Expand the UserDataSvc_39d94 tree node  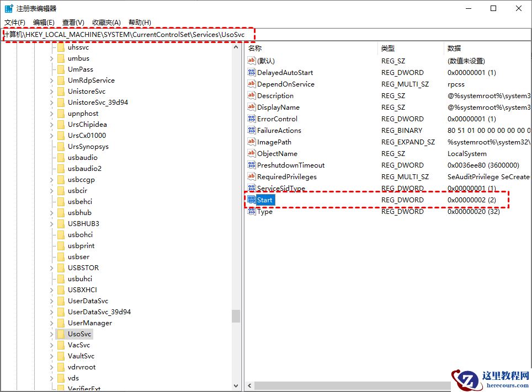click(x=51, y=312)
